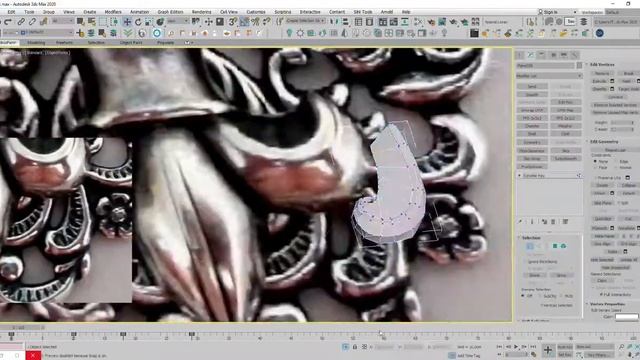
Task: Click the Mirror tool icon
Action: pos(334,22)
